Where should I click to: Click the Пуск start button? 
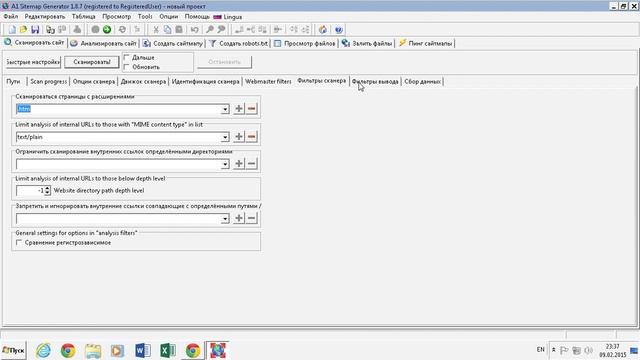(x=13, y=351)
